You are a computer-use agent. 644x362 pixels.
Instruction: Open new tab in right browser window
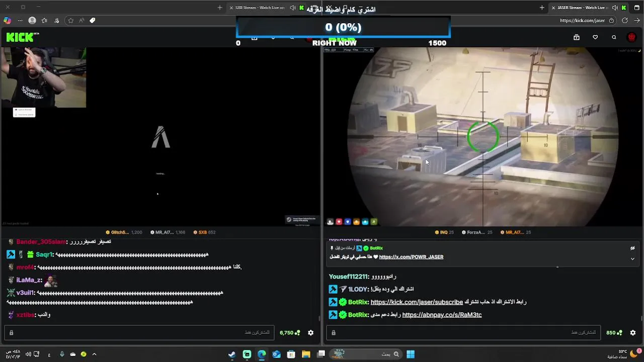[x=542, y=8]
